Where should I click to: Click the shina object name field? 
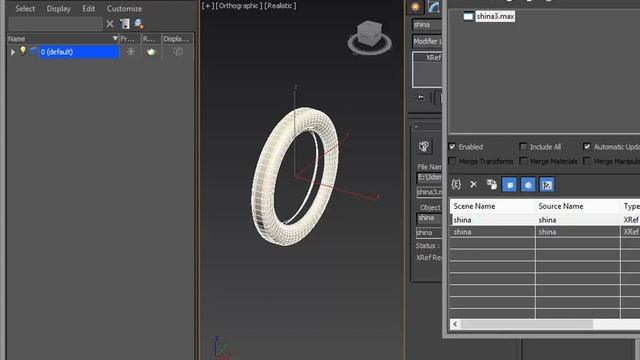[427, 24]
